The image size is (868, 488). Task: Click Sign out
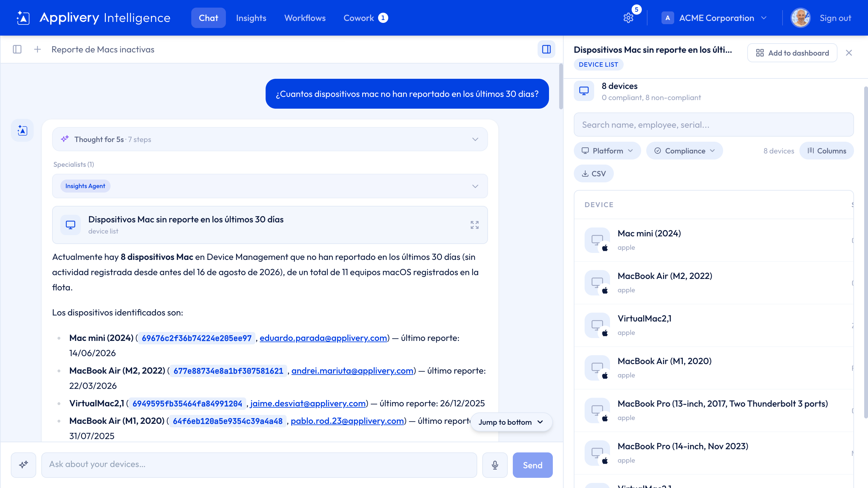835,18
